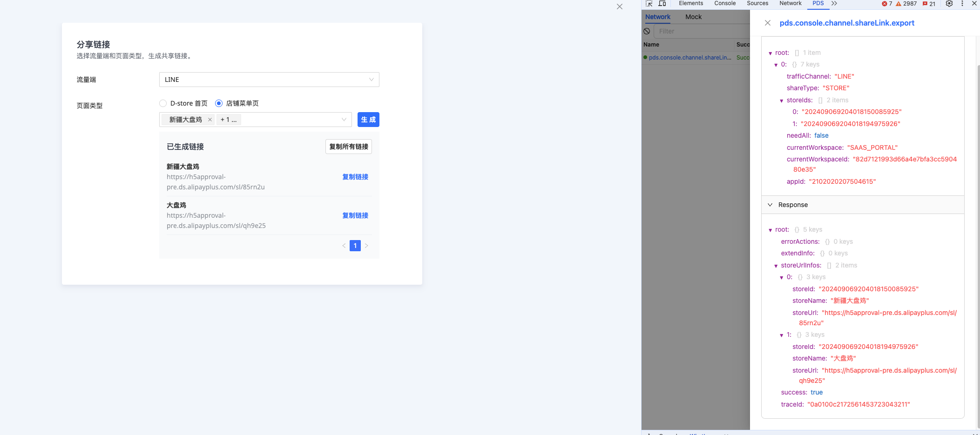Click the extendInfo key
The width and height of the screenshot is (980, 435).
(798, 253)
